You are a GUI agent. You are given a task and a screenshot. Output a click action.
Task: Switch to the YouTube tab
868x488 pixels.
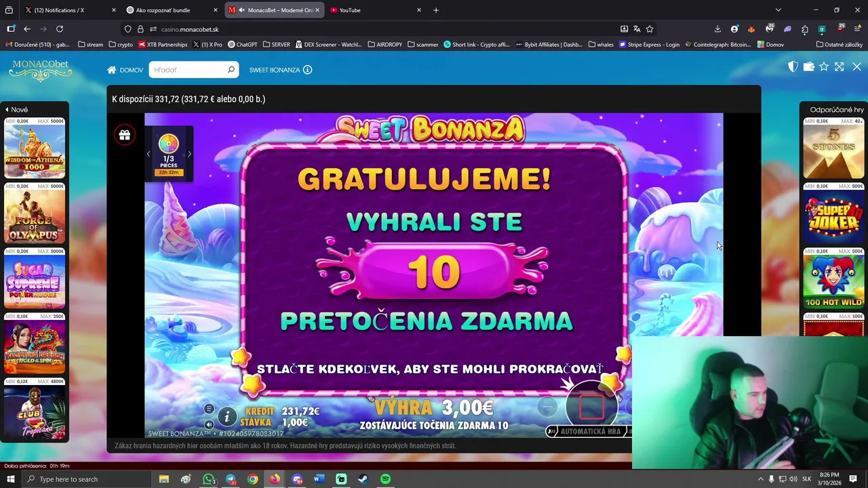pyautogui.click(x=376, y=10)
